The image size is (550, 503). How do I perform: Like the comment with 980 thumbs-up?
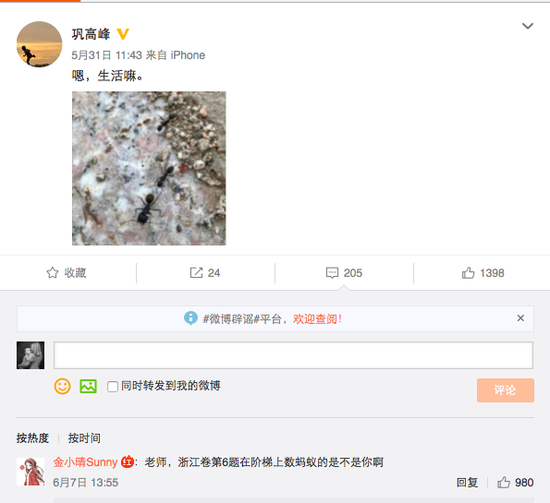(x=503, y=483)
